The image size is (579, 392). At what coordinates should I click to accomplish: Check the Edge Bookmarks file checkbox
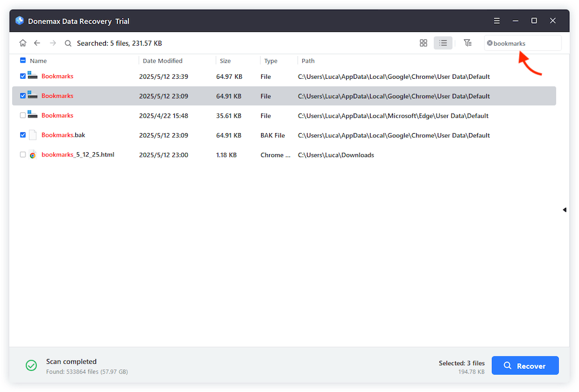(23, 115)
